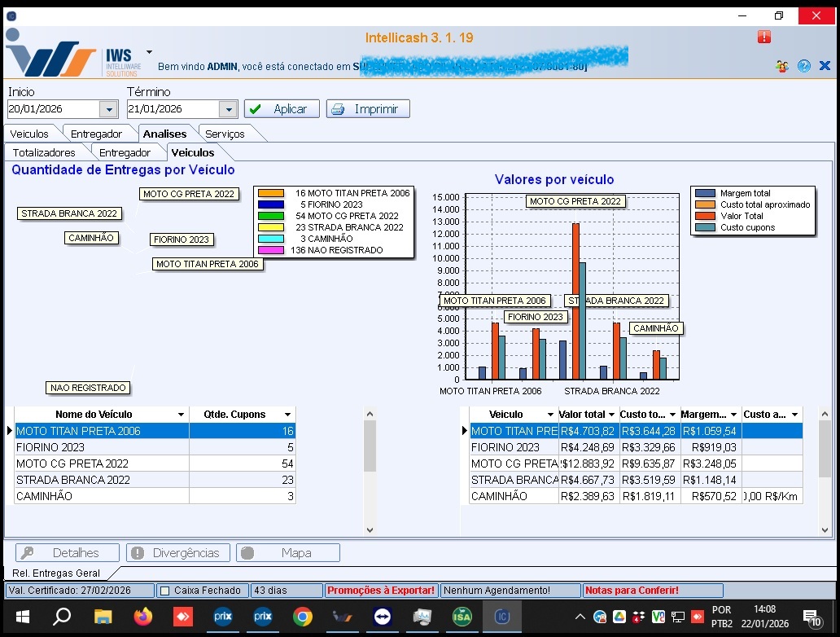
Task: Open the Nome do Veículo column filter
Action: click(180, 415)
